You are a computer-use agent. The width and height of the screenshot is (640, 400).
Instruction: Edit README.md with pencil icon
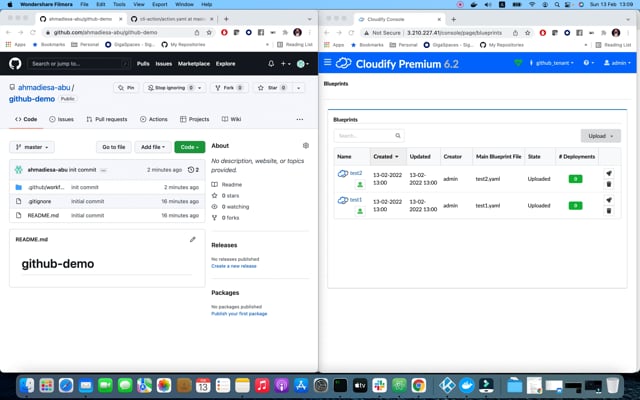(x=193, y=240)
